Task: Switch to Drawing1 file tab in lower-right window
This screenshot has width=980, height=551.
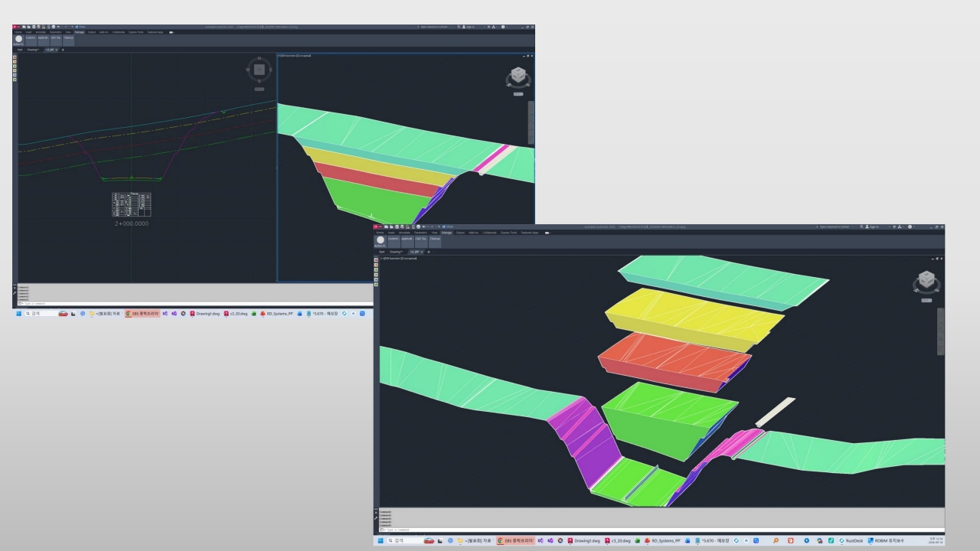Action: click(397, 252)
